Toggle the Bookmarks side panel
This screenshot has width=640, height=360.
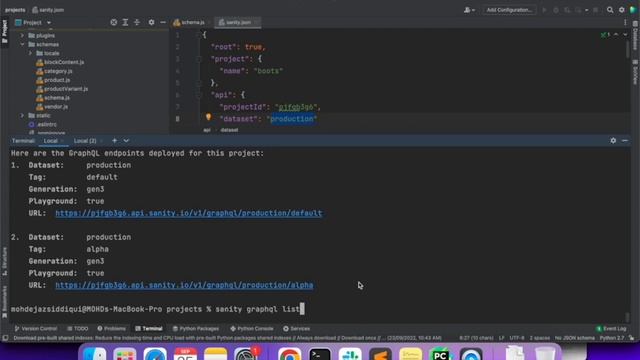pyautogui.click(x=4, y=302)
